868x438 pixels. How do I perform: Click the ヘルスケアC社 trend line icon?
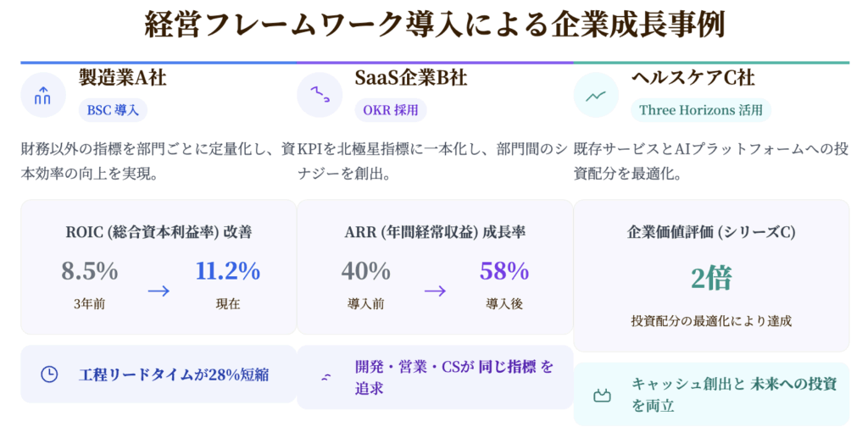(x=596, y=95)
